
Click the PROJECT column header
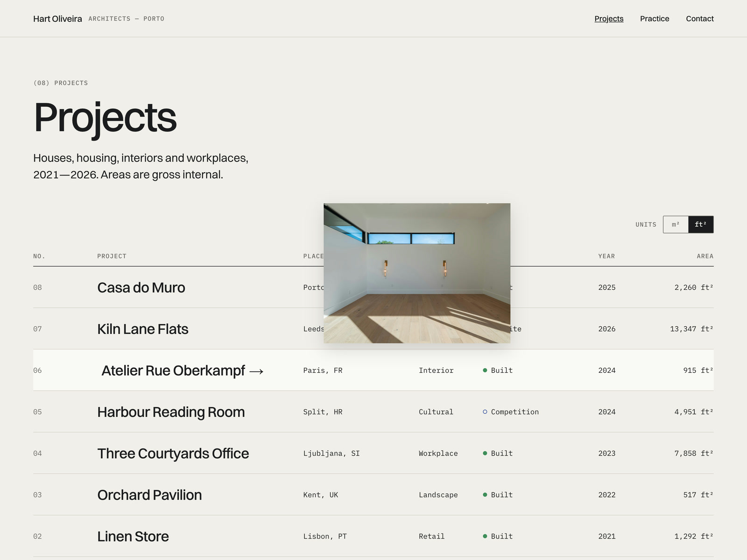tap(112, 256)
